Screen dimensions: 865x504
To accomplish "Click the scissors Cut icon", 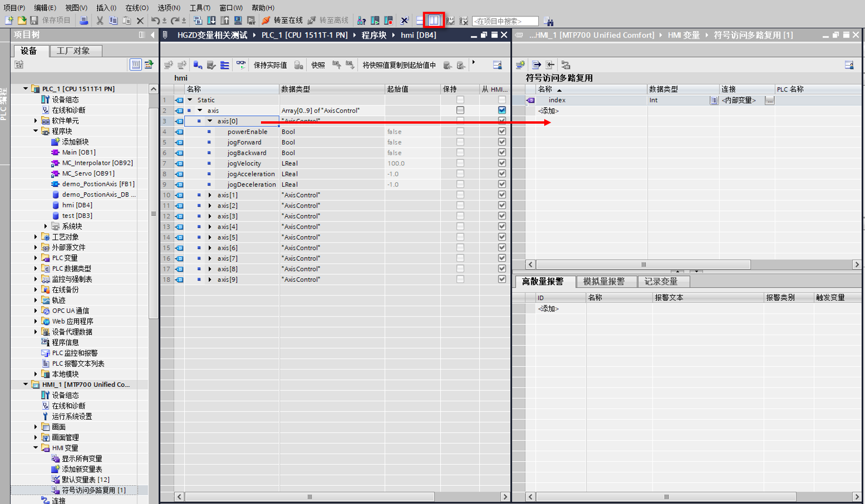I will (100, 21).
